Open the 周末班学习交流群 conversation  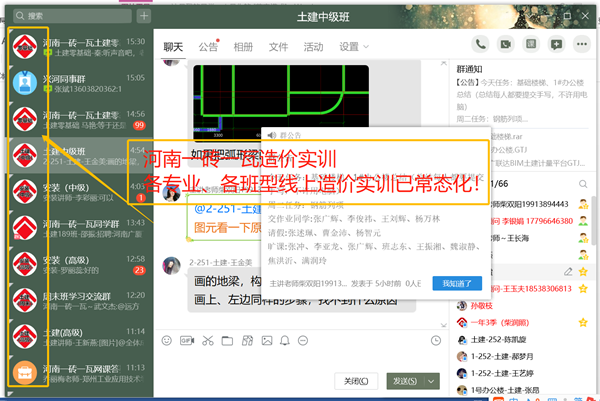(79, 300)
